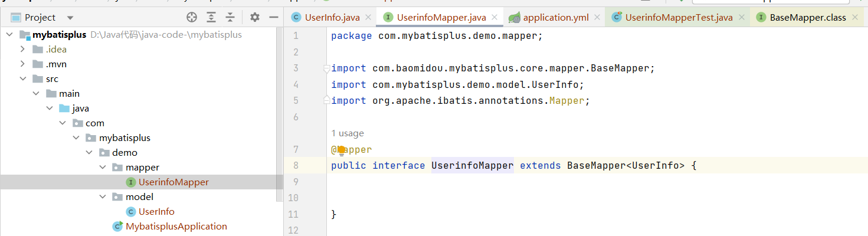Close the UserInfo.java tab
Image resolution: width=868 pixels, height=236 pixels.
click(368, 18)
